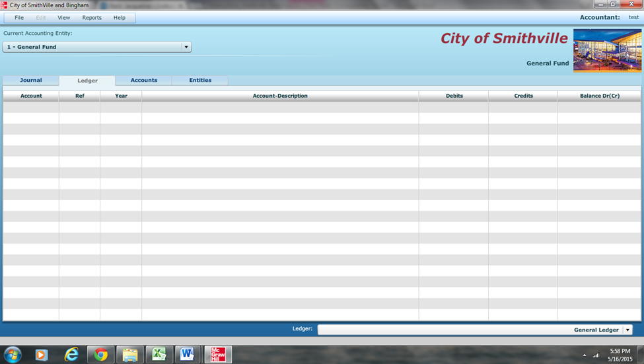Click the 'City of Smithville' title text

504,38
